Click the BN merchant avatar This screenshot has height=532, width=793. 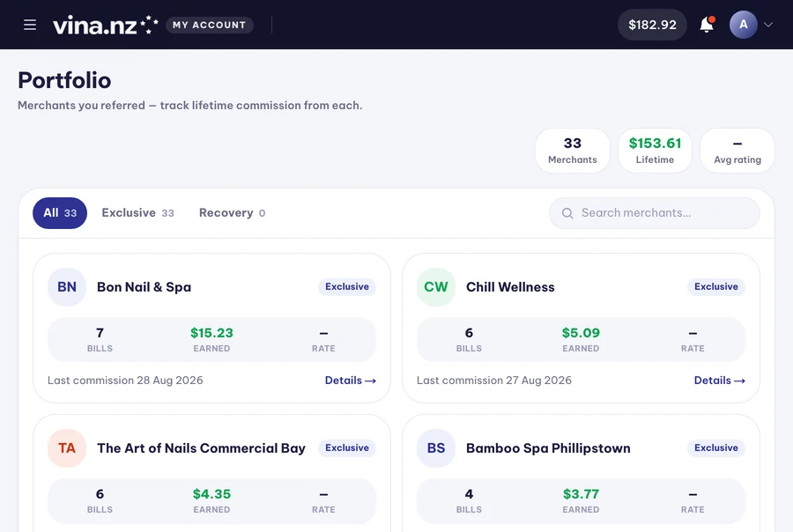pos(67,287)
